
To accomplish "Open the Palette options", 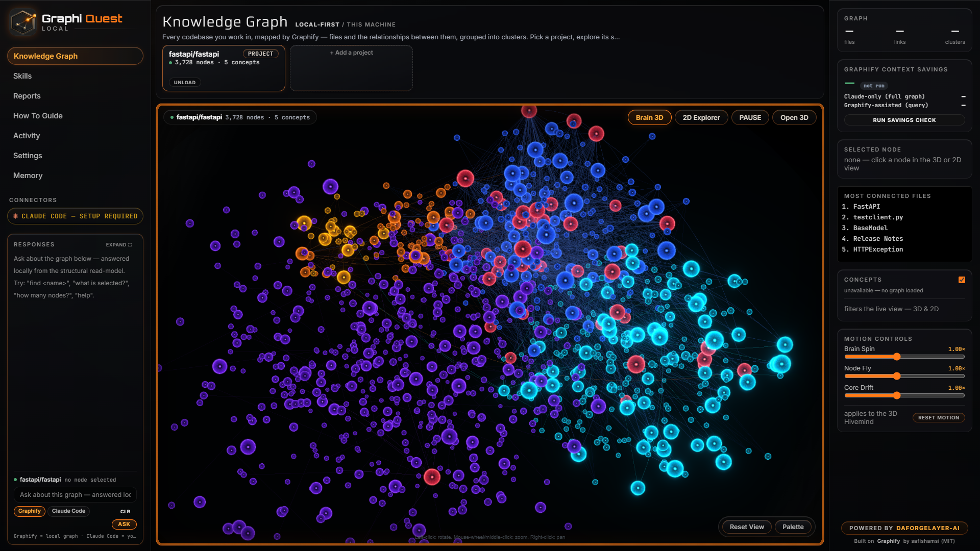I will (x=793, y=527).
